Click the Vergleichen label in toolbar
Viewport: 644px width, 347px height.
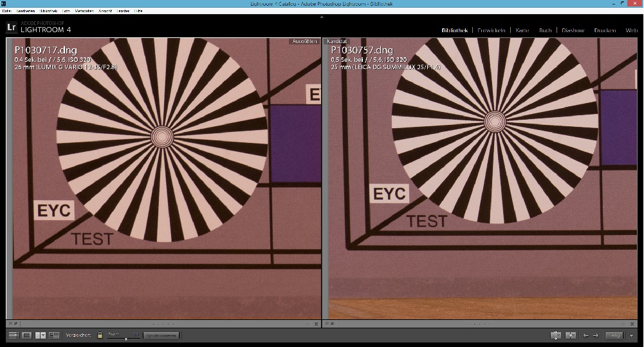point(78,335)
